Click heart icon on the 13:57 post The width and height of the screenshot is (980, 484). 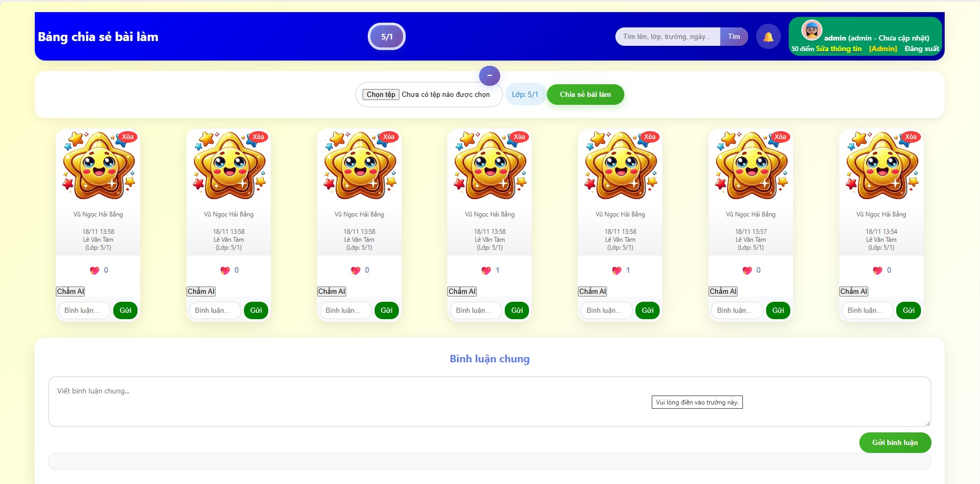coord(747,271)
